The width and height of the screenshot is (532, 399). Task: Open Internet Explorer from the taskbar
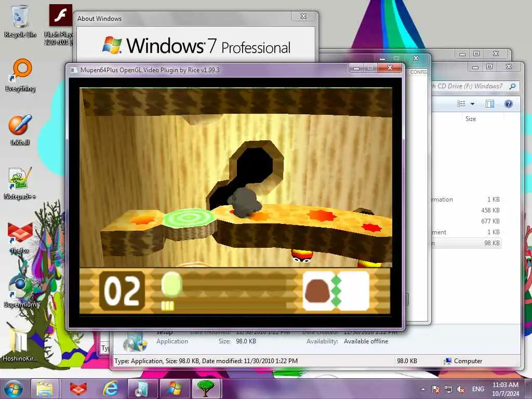point(111,389)
